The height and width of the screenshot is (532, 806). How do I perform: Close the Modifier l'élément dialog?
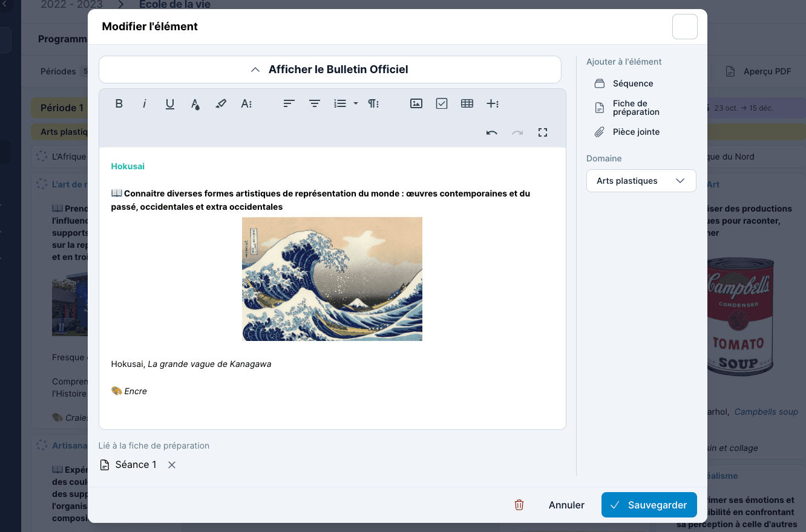685,27
